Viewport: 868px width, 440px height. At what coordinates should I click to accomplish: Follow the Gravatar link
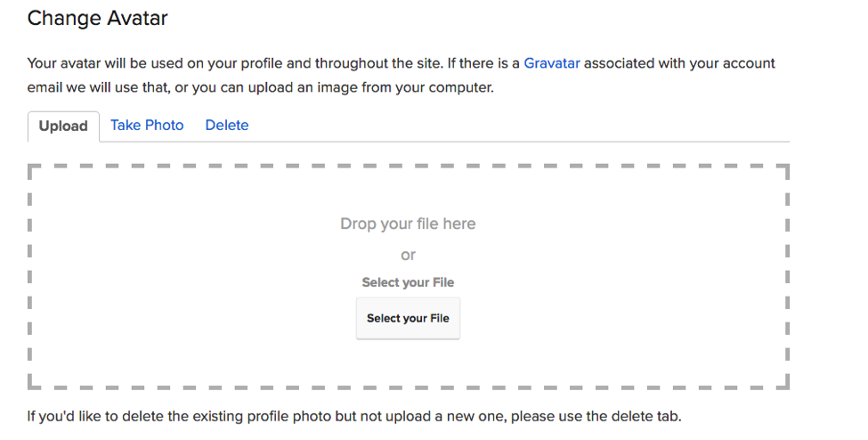551,63
